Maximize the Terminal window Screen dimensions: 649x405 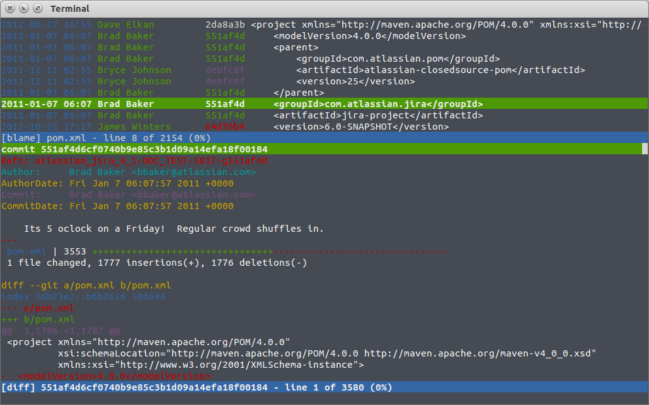38,8
